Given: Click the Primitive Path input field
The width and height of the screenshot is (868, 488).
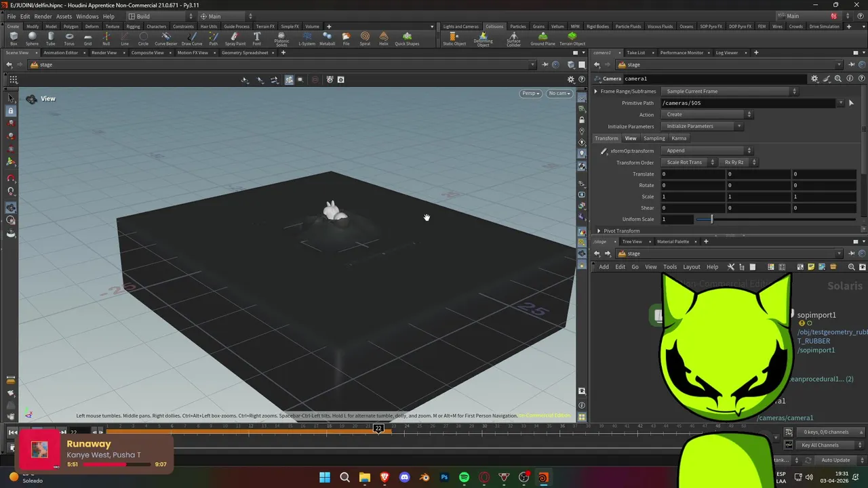Looking at the screenshot, I should pyautogui.click(x=749, y=103).
